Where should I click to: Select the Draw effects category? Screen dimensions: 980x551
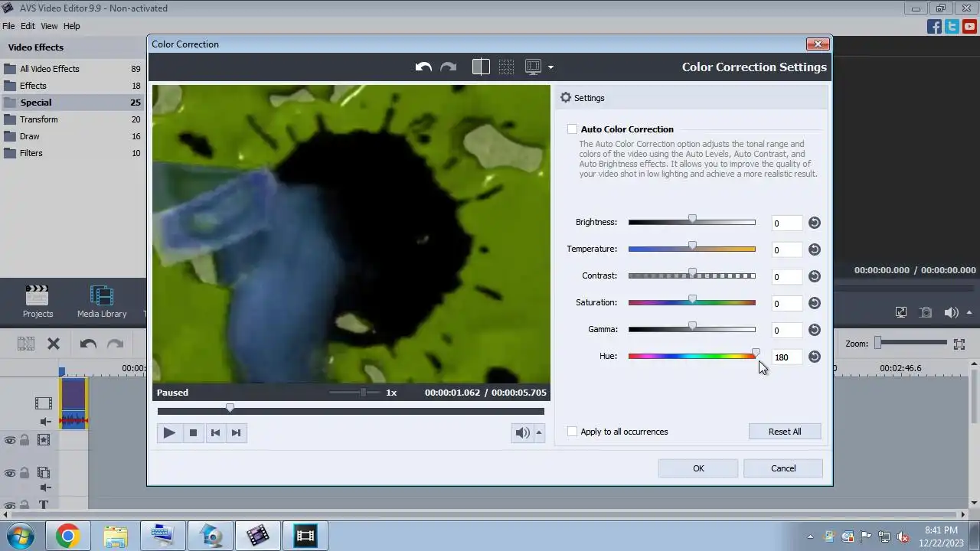(72, 136)
